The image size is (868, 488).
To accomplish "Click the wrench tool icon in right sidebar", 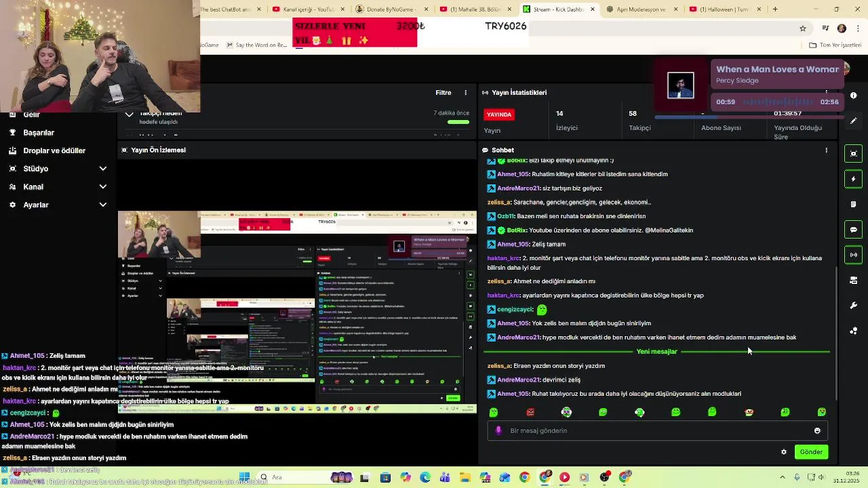I will 853,306.
